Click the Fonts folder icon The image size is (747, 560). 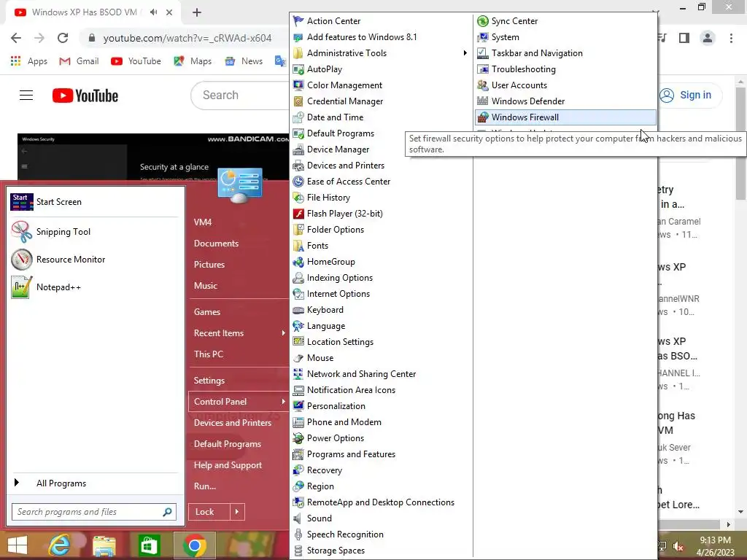298,246
